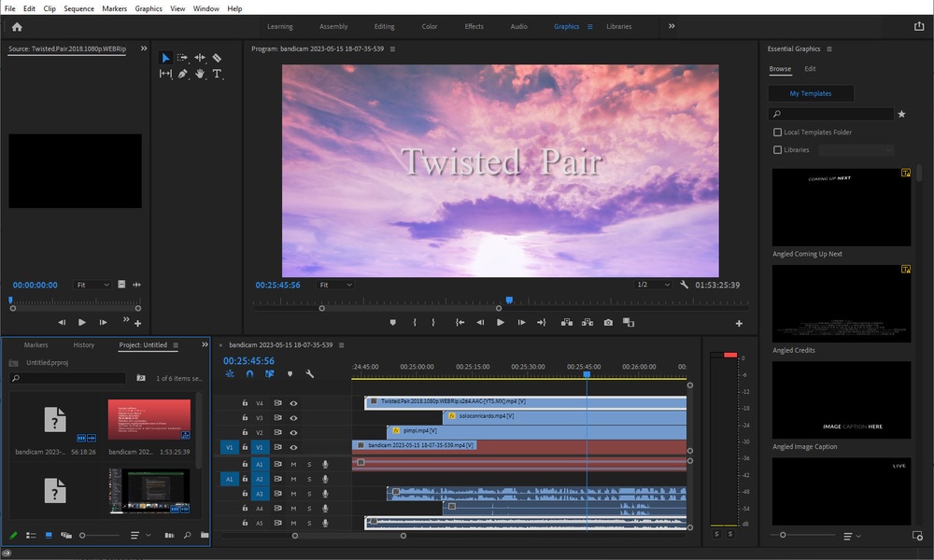This screenshot has height=560, width=934.
Task: Click the Lift button in Program monitor
Action: point(567,323)
